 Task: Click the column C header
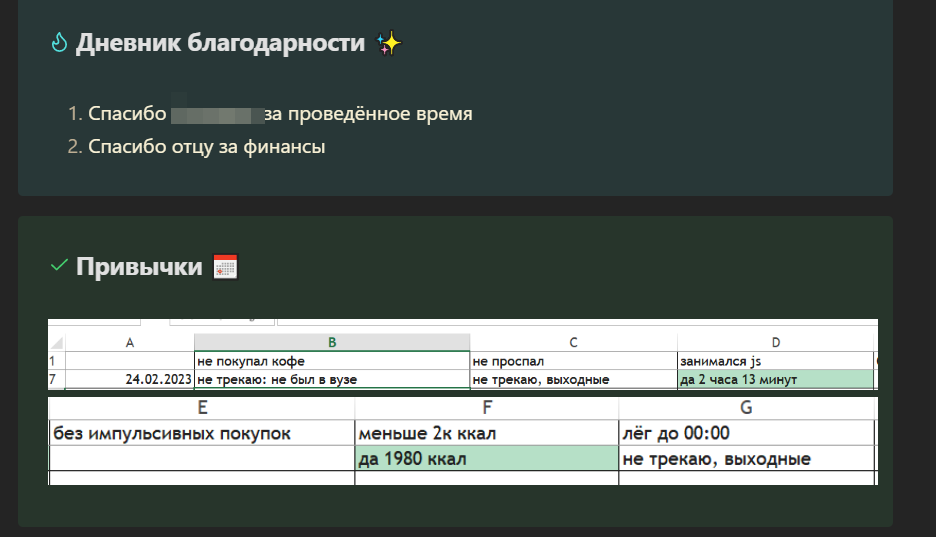tap(573, 342)
